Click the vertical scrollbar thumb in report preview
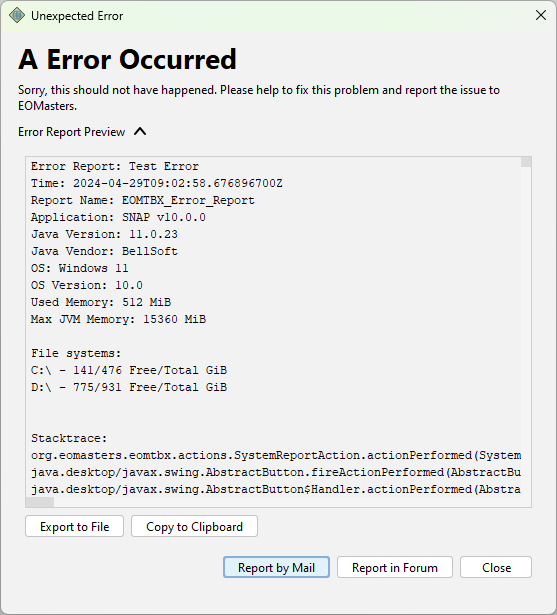This screenshot has height=615, width=557. tap(526, 162)
